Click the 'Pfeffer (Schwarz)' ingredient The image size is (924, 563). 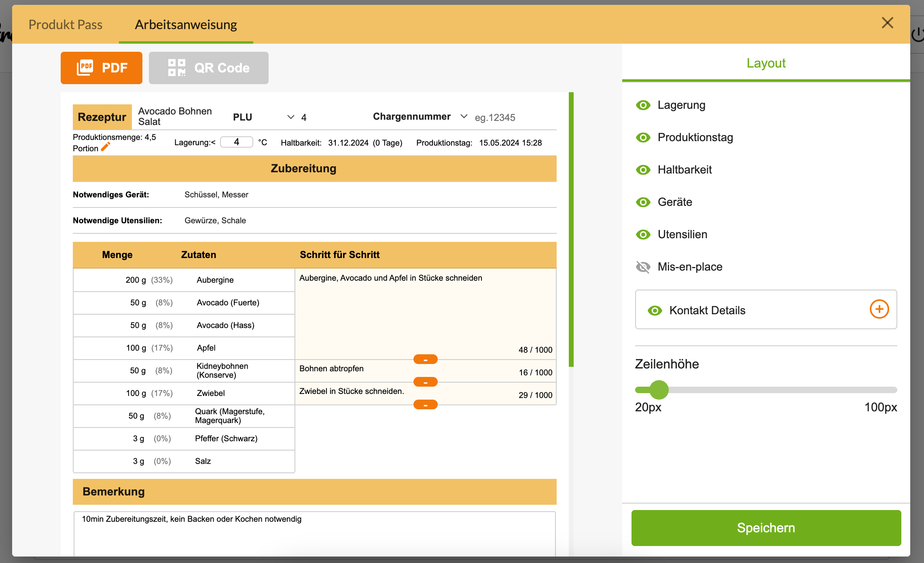[226, 438]
